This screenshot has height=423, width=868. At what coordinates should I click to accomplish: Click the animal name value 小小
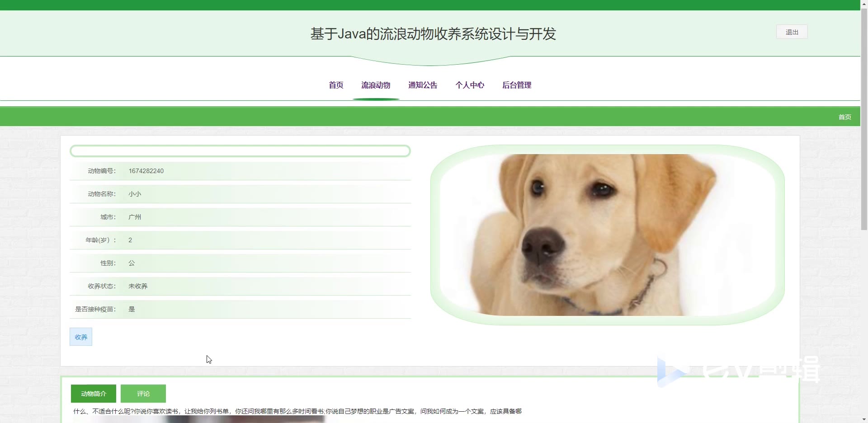tap(135, 194)
